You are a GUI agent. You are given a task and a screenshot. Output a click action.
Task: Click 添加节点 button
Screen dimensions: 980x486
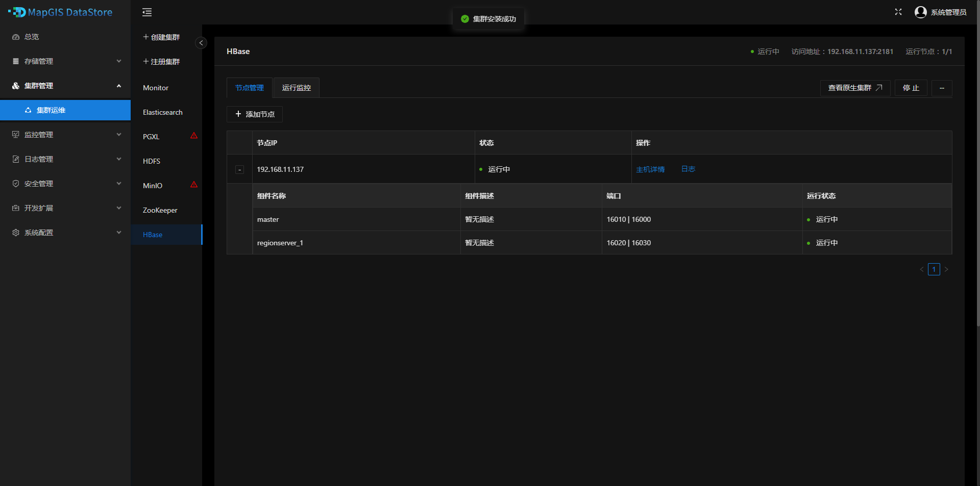coord(255,114)
